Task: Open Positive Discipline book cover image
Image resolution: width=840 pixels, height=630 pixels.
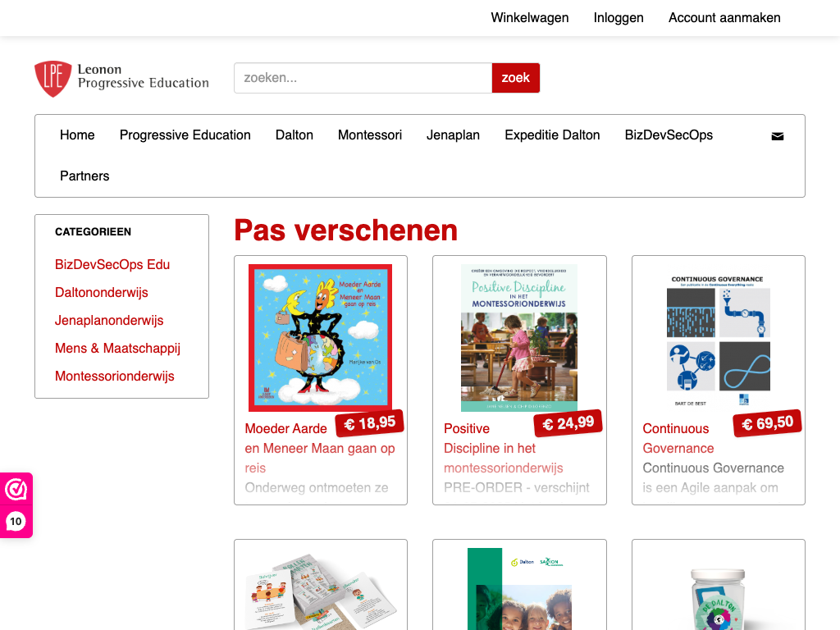Action: click(x=519, y=337)
